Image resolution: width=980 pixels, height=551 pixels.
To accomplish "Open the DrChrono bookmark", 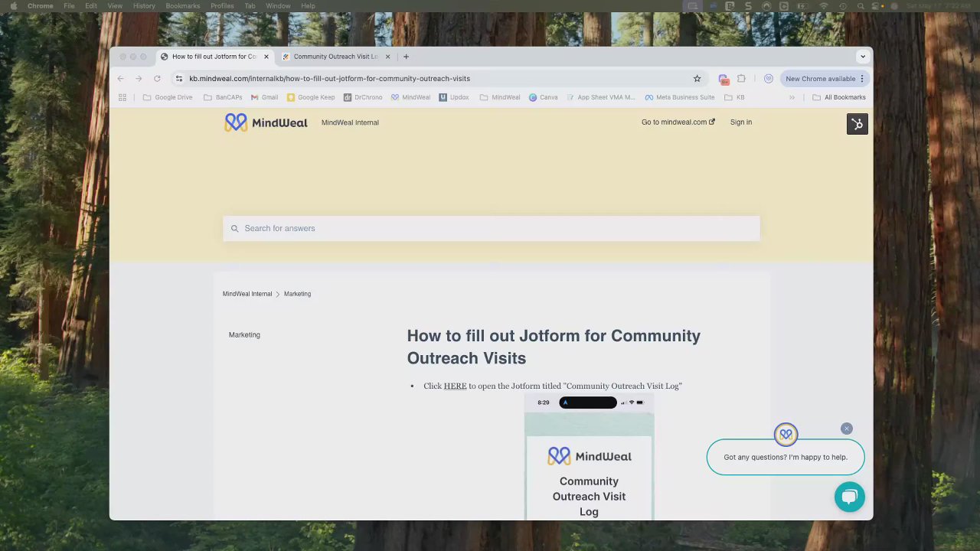I will tap(363, 97).
